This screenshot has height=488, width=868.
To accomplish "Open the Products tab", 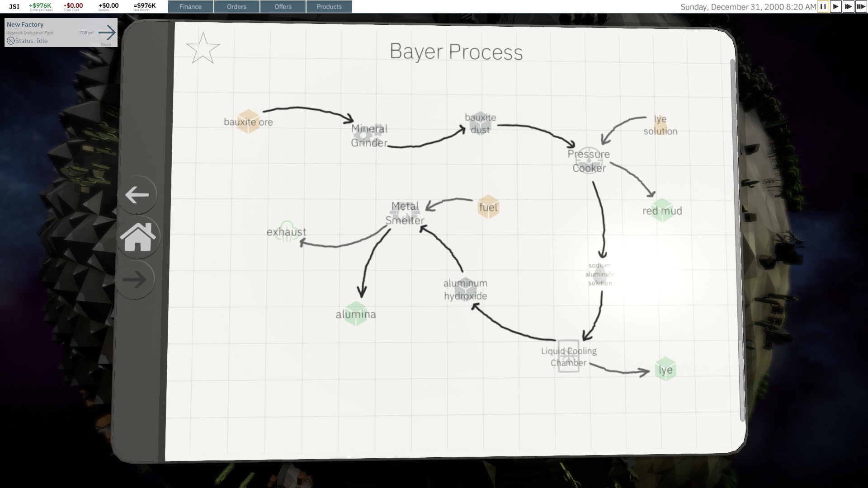I will [x=329, y=7].
